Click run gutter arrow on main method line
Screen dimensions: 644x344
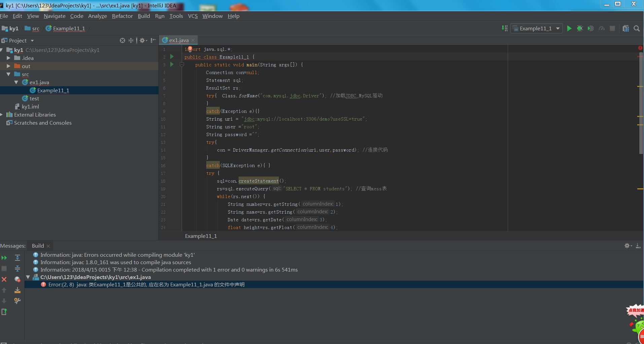172,64
